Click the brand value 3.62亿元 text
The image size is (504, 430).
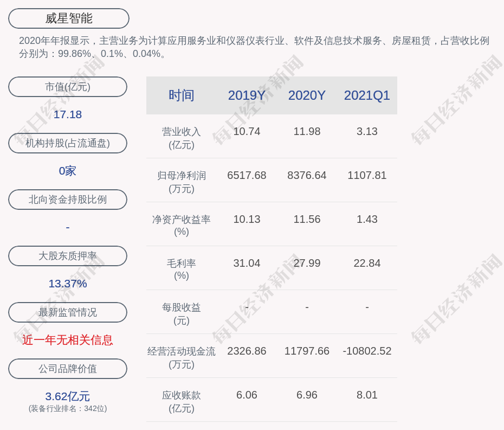68,396
